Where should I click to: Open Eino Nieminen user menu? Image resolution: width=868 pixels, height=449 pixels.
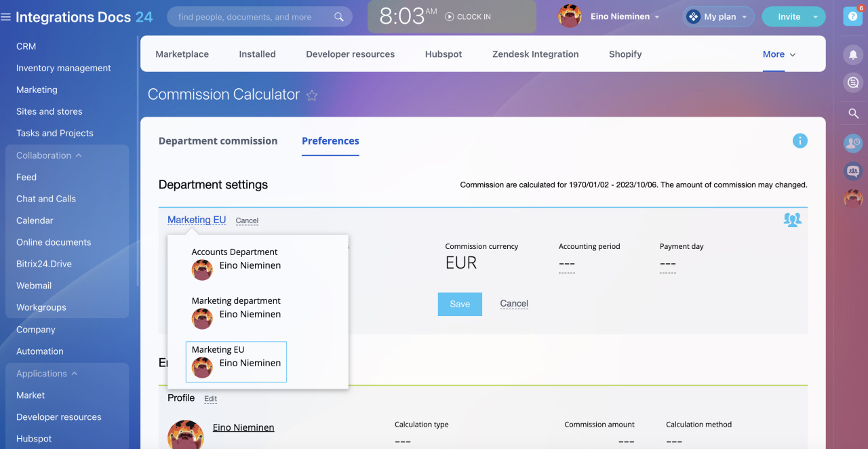pos(624,17)
